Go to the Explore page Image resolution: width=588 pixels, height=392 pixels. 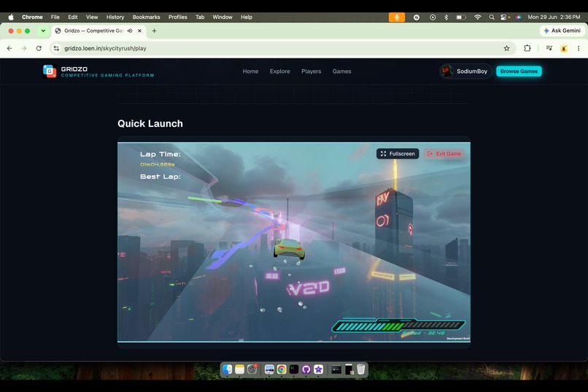(x=279, y=72)
